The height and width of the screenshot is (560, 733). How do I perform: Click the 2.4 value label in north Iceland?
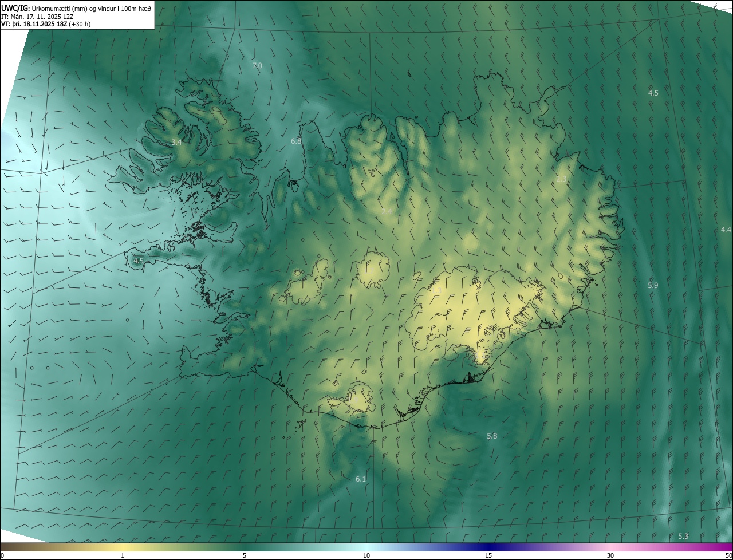pyautogui.click(x=387, y=212)
